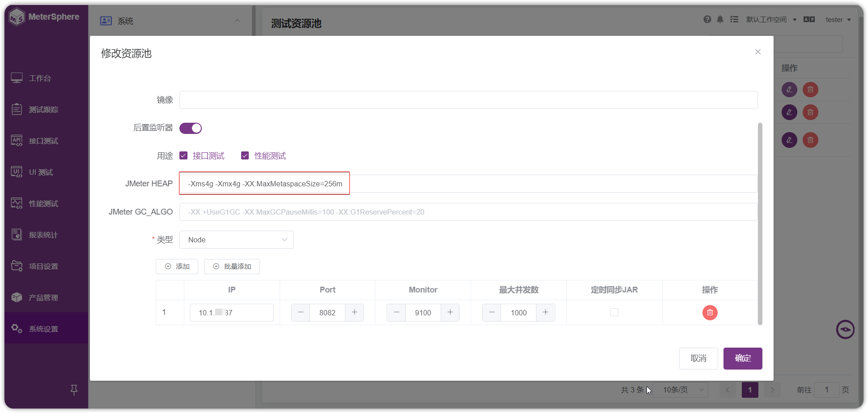Open the 10条/页 page size dropdown
Screen dimensions: 868x413
pos(681,390)
